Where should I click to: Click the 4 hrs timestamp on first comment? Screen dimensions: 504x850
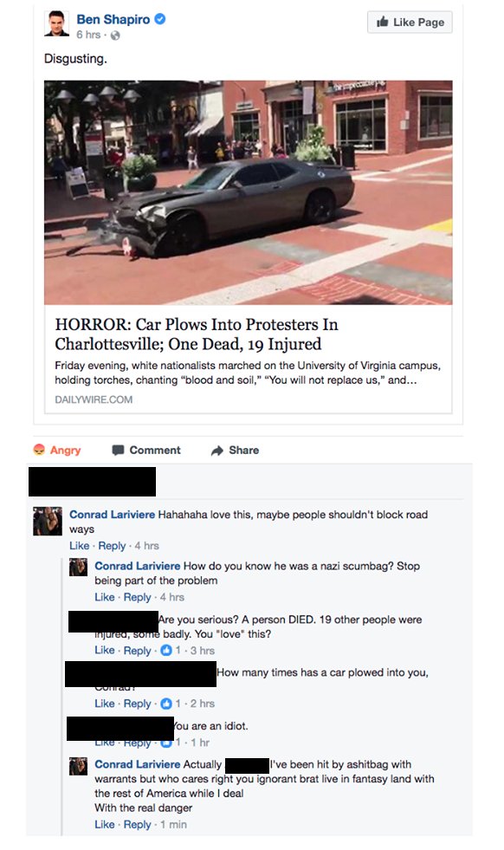pos(147,545)
